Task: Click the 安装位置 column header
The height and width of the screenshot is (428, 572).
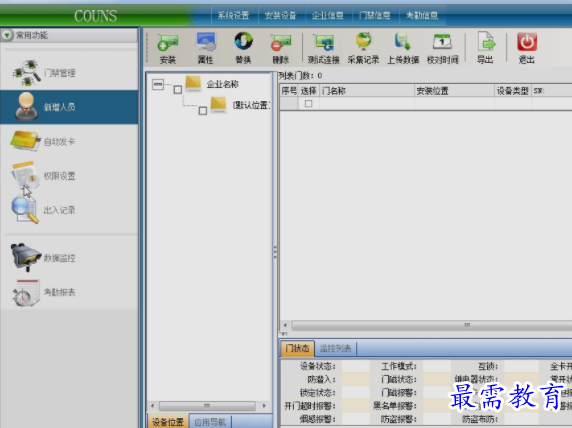Action: pos(455,91)
